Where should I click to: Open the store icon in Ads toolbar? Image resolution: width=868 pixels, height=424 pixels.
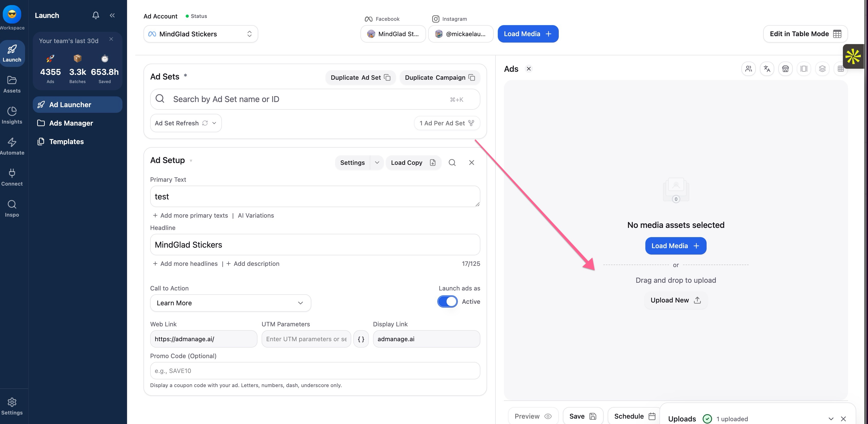coord(786,69)
